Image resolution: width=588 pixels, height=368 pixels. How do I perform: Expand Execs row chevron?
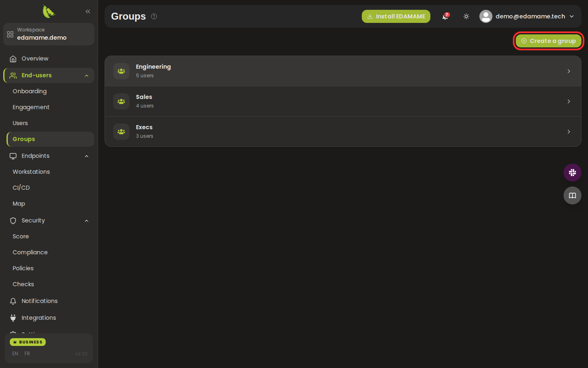point(569,132)
